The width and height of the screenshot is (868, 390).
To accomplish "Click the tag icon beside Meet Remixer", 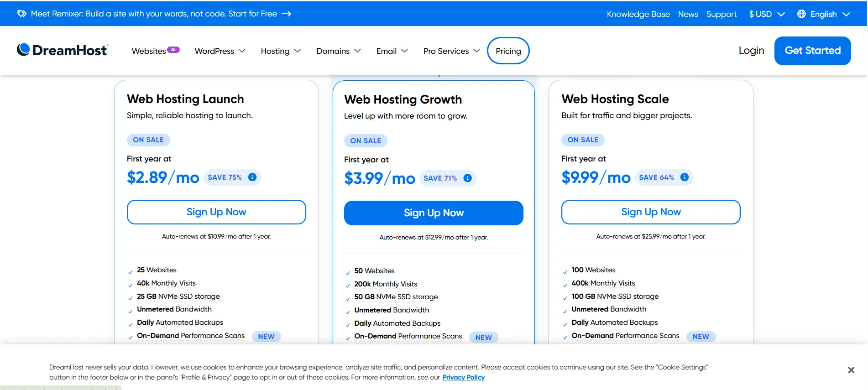I will 21,14.
